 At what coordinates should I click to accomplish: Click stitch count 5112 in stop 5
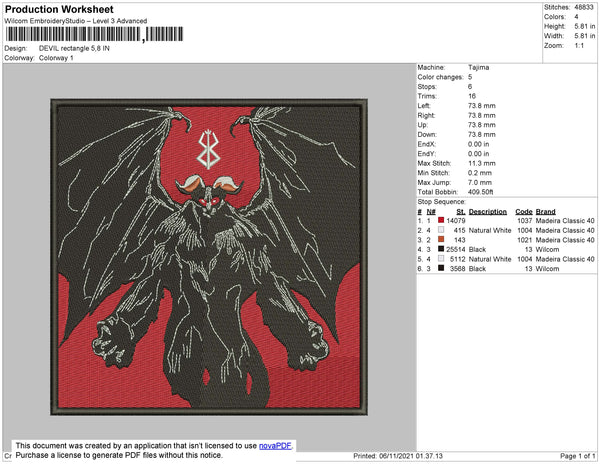[457, 259]
